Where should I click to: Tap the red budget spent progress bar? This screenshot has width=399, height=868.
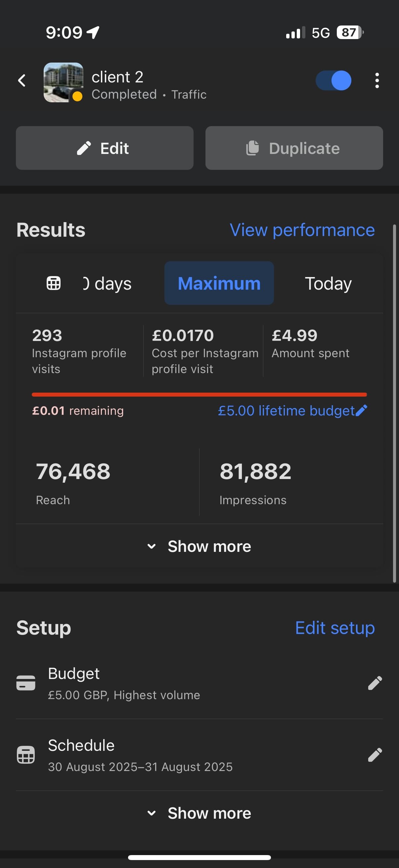pos(199,394)
